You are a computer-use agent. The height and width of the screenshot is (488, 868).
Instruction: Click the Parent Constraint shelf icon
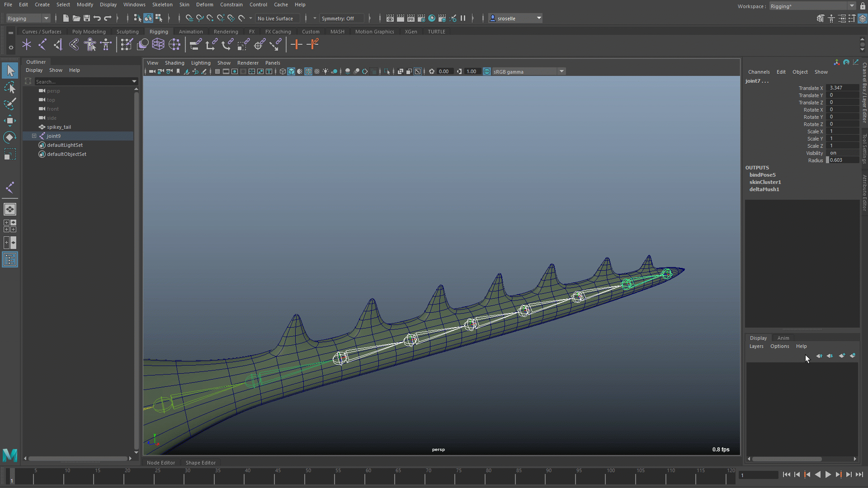coord(195,44)
